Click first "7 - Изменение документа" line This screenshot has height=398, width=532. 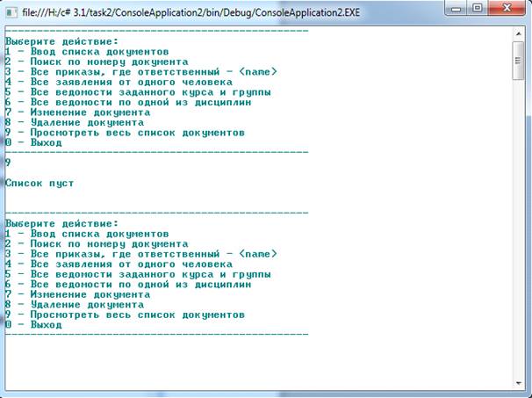pos(78,112)
